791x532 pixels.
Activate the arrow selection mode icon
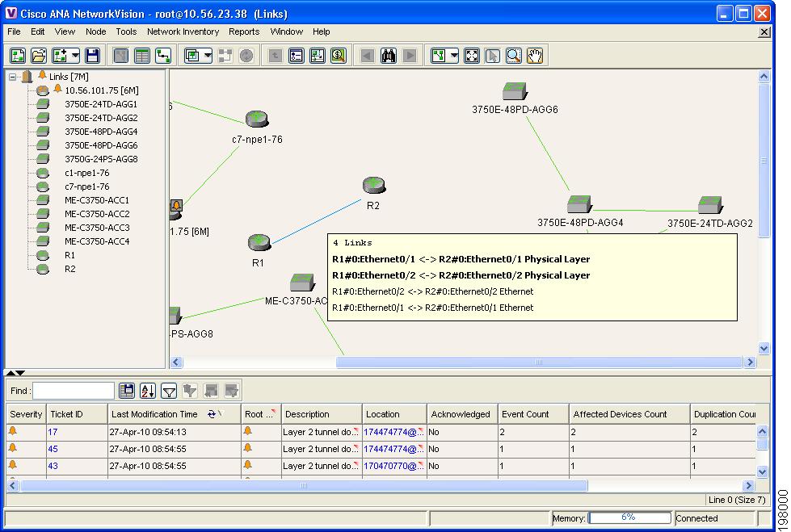(x=493, y=56)
